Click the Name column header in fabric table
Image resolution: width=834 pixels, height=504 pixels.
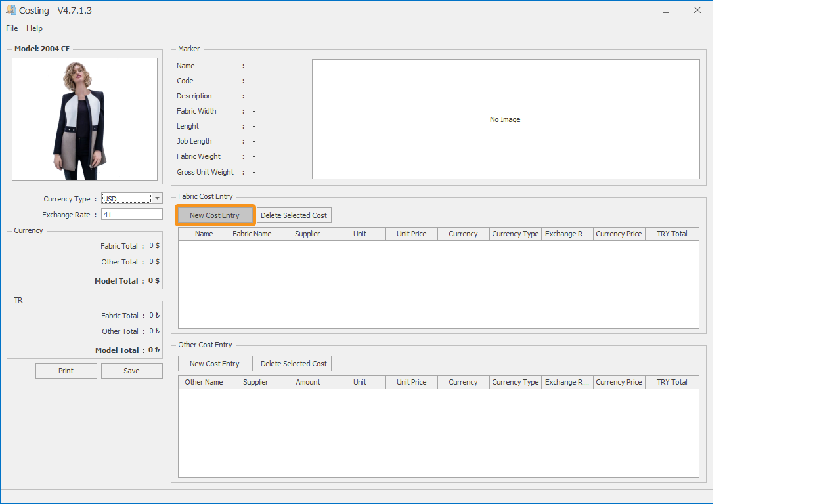204,234
